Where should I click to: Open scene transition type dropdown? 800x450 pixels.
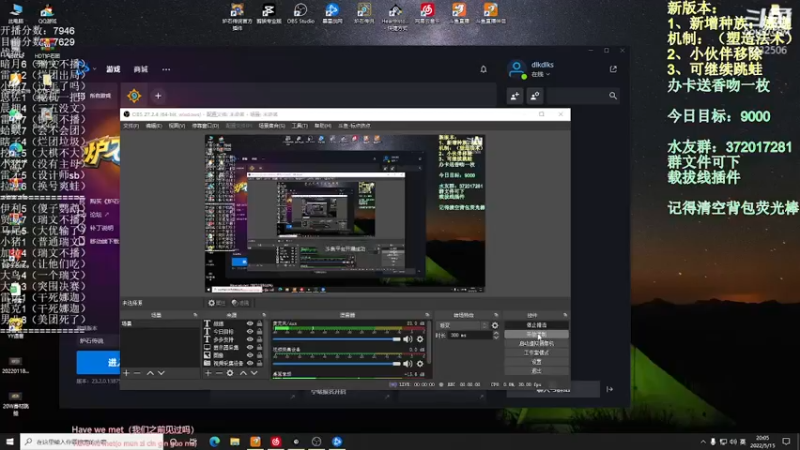[x=463, y=325]
